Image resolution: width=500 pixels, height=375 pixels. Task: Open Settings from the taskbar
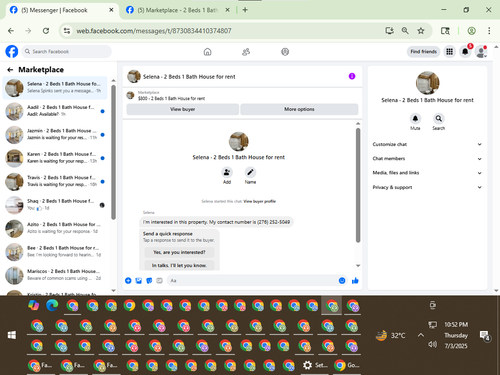pos(315,365)
